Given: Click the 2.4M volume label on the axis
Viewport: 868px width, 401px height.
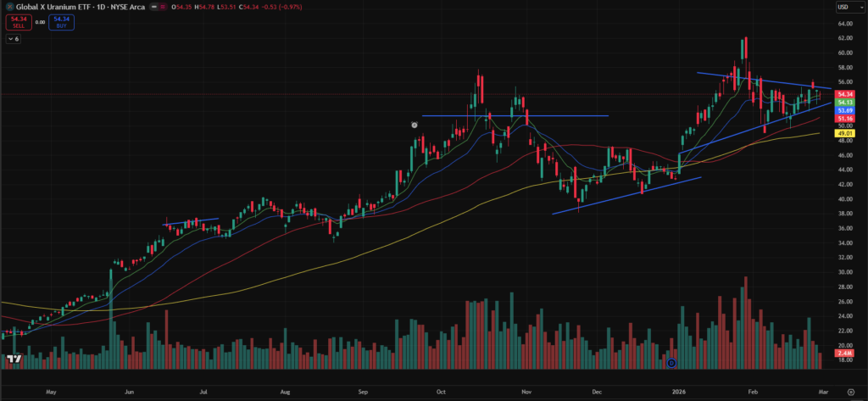Looking at the screenshot, I should tap(844, 352).
